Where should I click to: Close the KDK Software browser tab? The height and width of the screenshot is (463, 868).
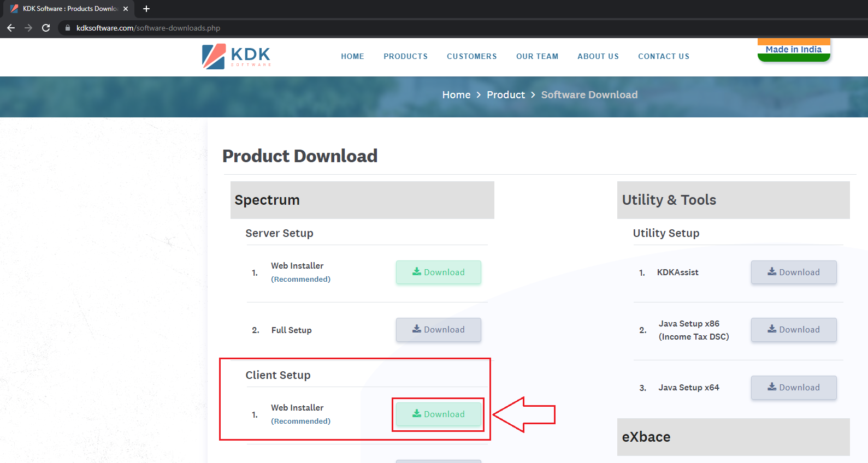tap(126, 9)
